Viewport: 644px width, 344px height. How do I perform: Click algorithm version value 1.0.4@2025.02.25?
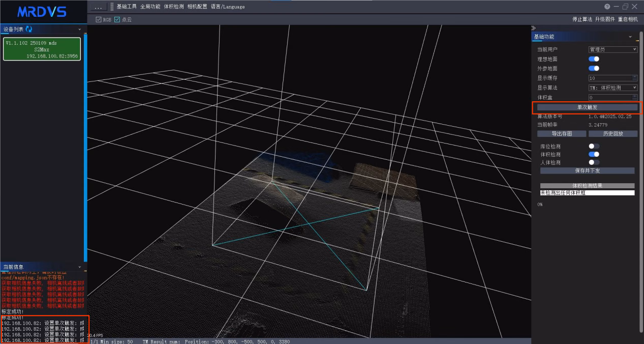(x=610, y=117)
